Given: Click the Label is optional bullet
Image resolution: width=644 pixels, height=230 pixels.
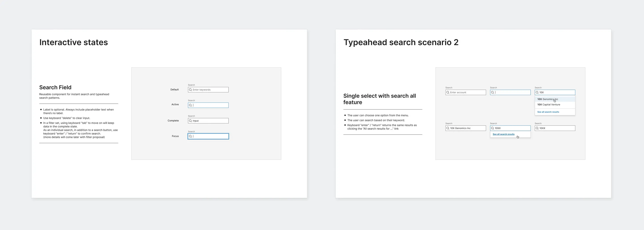Looking at the screenshot, I should (x=78, y=111).
